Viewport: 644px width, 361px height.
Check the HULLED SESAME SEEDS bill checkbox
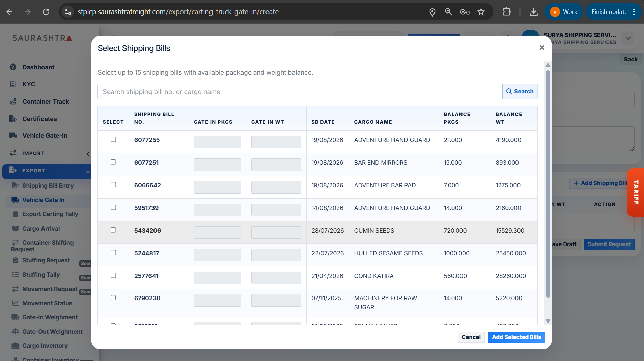click(113, 253)
